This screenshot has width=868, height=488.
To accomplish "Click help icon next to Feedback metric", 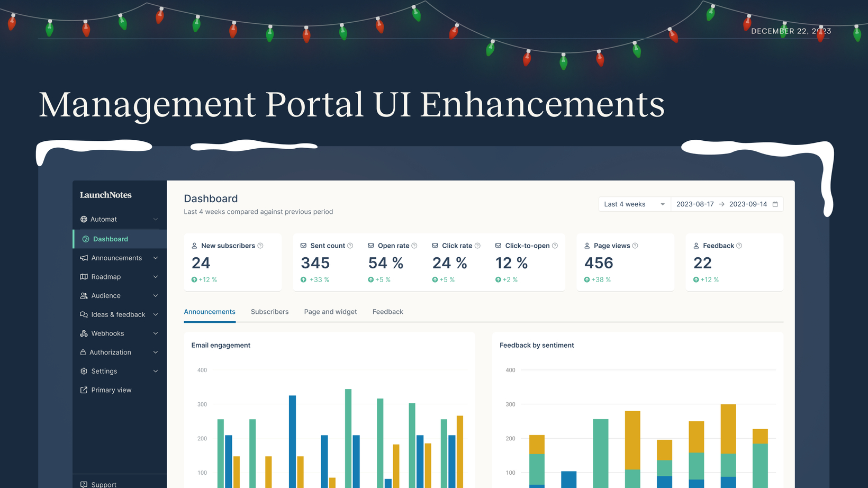I will coord(739,246).
